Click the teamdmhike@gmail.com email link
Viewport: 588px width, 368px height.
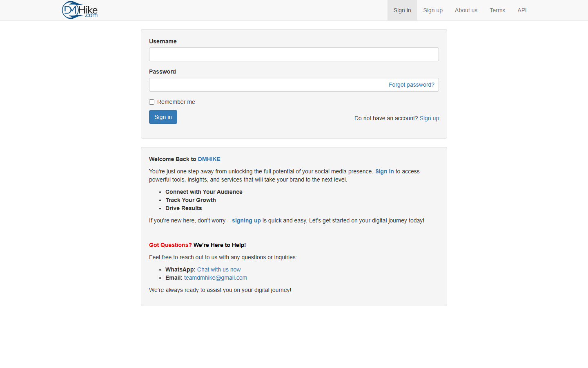(215, 278)
